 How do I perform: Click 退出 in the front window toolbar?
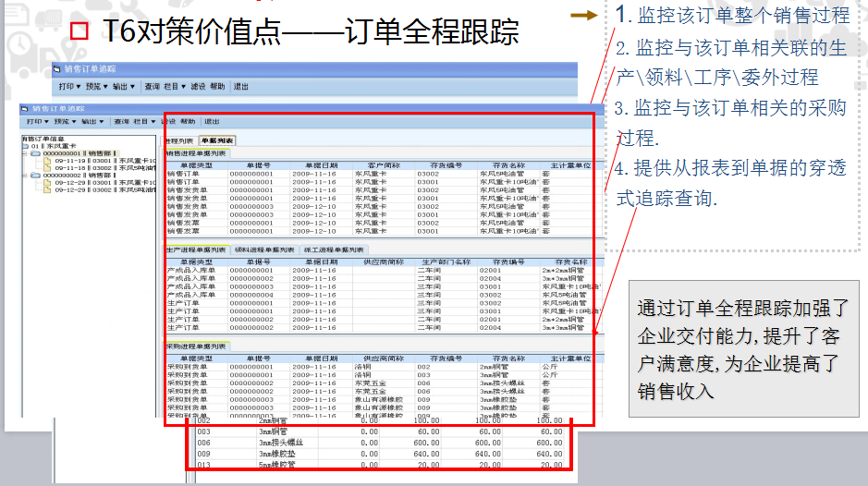tap(212, 122)
